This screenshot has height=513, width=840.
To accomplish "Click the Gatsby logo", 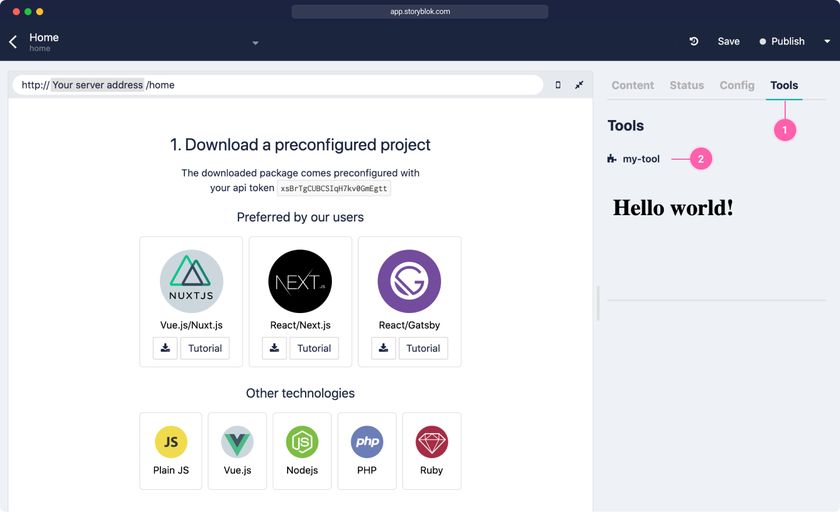I will [x=409, y=281].
